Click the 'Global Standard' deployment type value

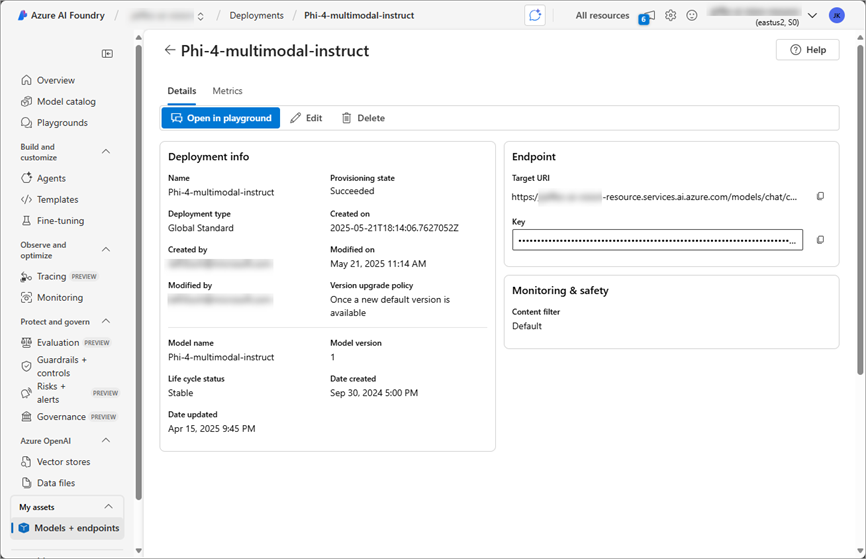click(200, 228)
